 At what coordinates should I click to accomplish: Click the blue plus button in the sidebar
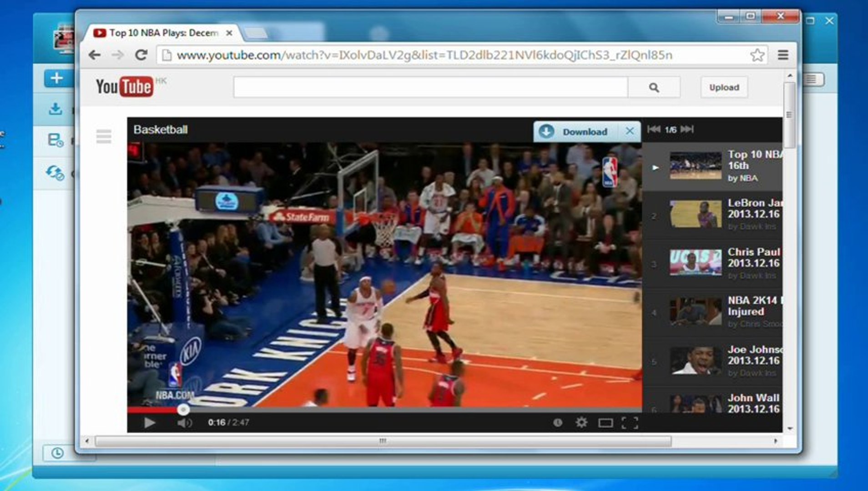click(56, 77)
